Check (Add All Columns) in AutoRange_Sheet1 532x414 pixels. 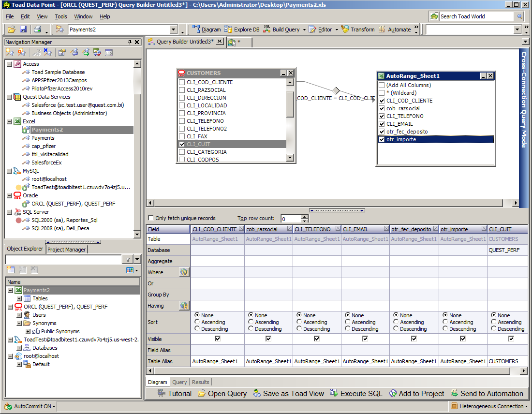(382, 85)
